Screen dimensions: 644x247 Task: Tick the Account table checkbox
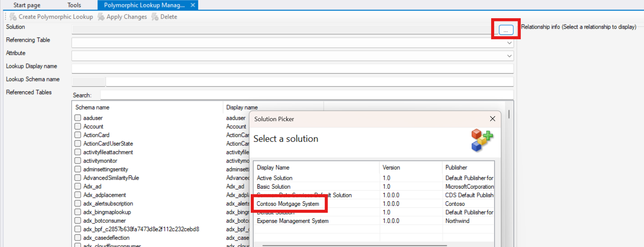tap(78, 127)
